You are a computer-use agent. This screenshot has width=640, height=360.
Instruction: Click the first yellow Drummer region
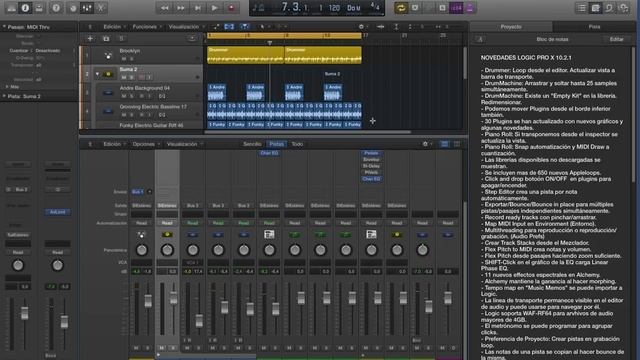(245, 55)
